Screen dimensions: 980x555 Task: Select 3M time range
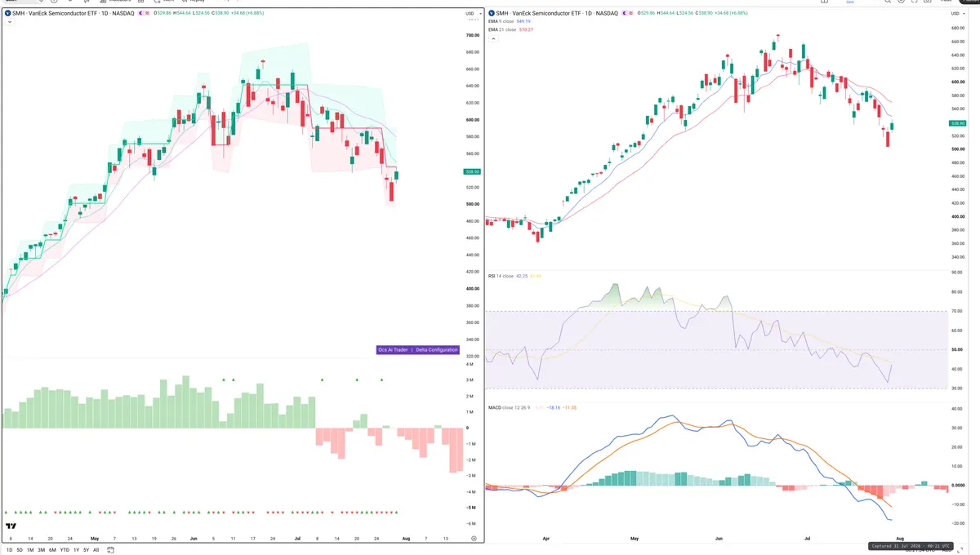tap(42, 550)
